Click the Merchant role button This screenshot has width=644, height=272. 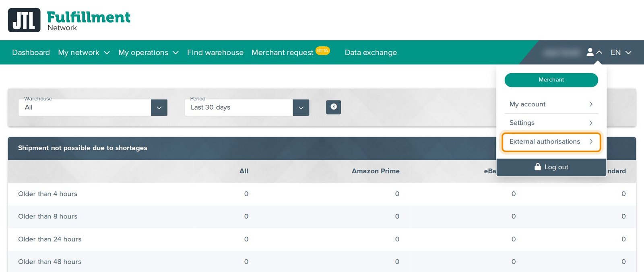point(551,80)
